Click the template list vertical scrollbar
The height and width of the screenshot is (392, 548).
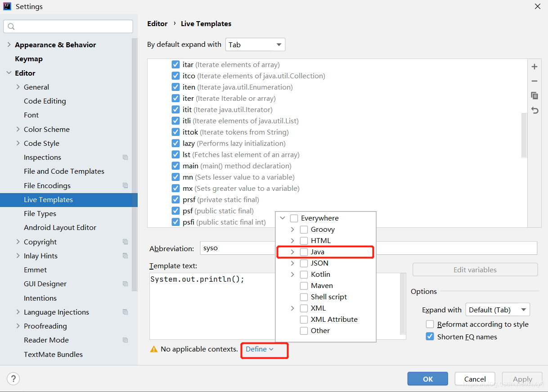tap(524, 135)
